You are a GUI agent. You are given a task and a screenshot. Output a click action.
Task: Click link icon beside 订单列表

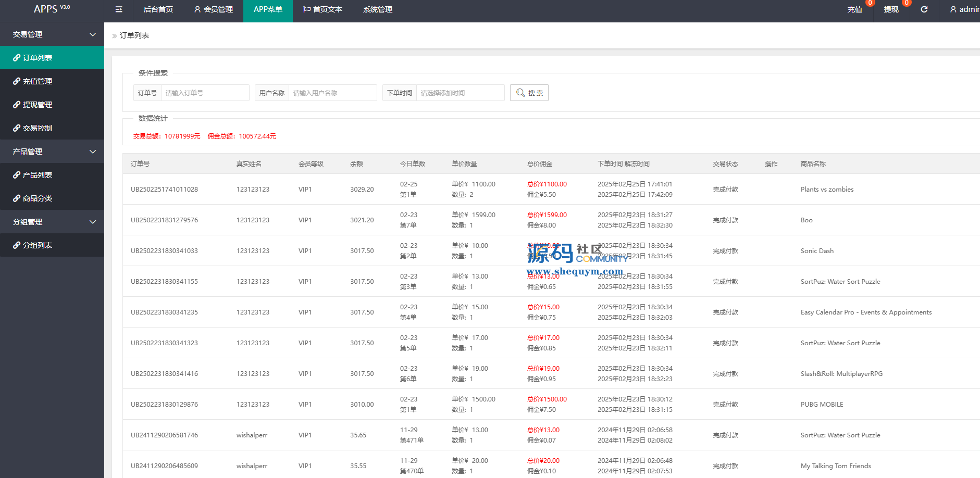(x=17, y=58)
